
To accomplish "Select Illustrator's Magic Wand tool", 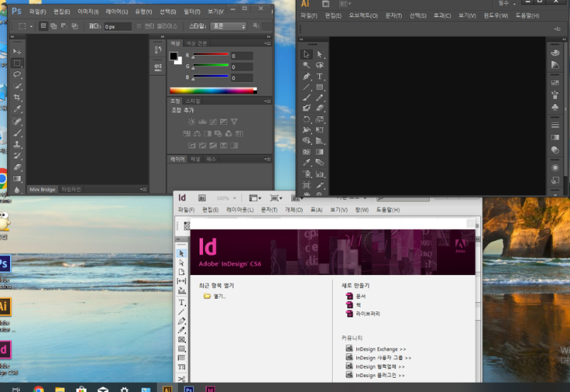I will pos(306,65).
